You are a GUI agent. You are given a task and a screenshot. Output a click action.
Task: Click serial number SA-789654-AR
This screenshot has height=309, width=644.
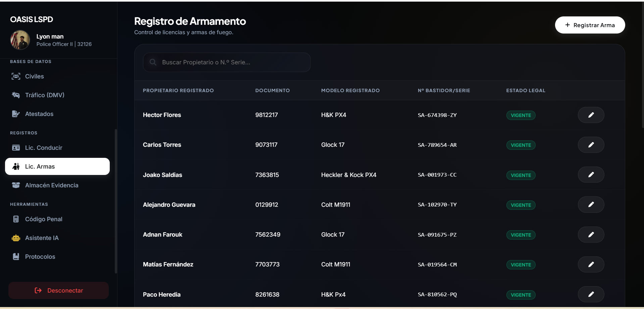coord(437,145)
